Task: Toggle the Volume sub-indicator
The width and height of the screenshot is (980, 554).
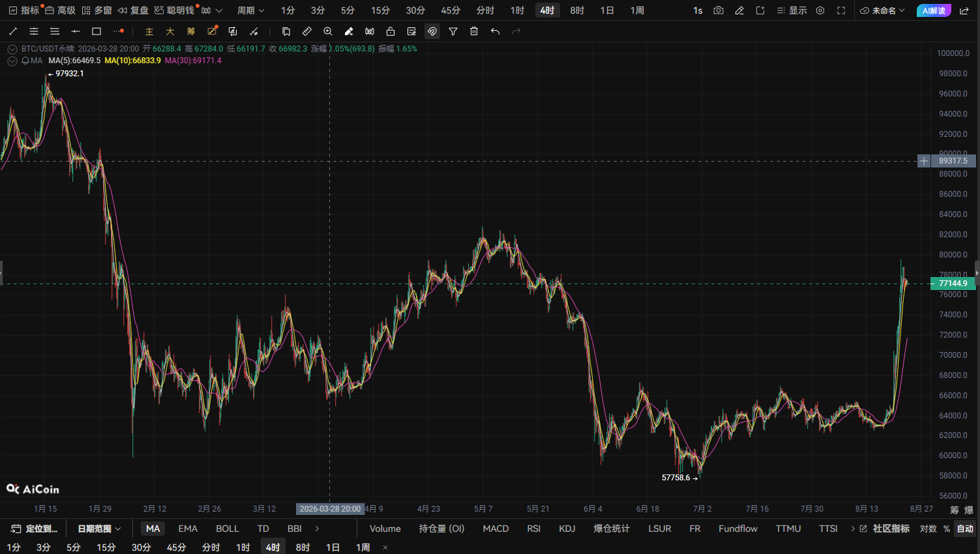Action: pyautogui.click(x=385, y=529)
